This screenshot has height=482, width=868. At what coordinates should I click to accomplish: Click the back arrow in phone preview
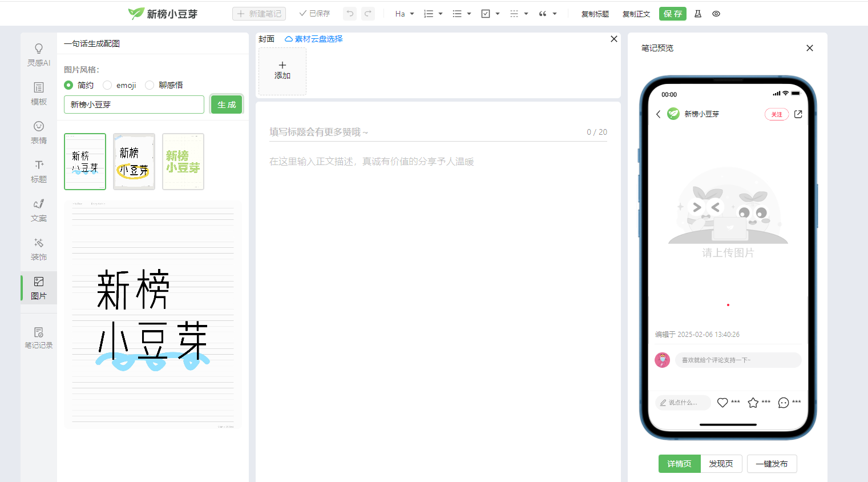659,114
